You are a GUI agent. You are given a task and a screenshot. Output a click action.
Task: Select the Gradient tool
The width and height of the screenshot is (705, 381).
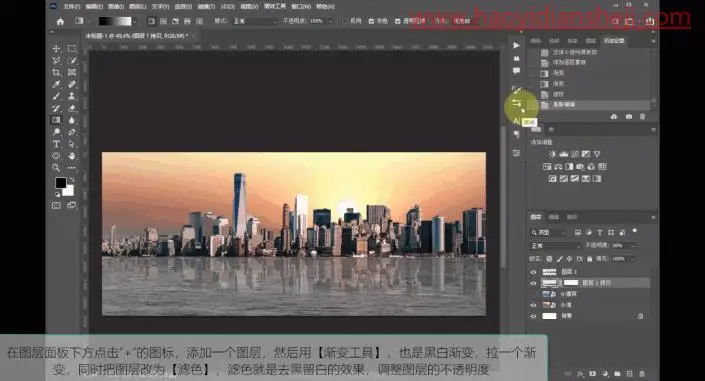click(56, 120)
